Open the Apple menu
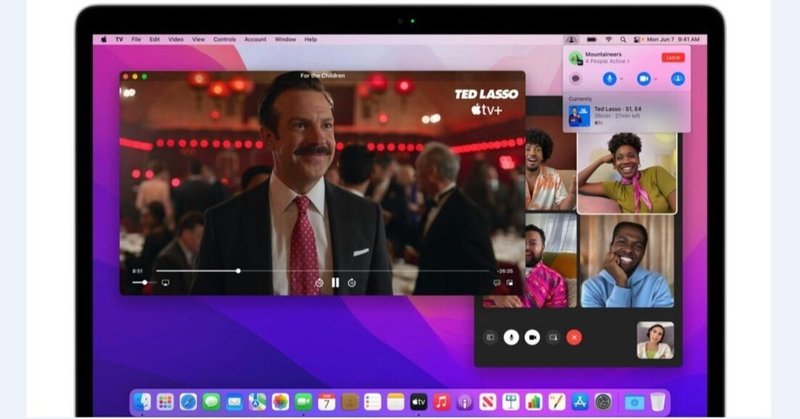The width and height of the screenshot is (800, 419). coord(104,39)
